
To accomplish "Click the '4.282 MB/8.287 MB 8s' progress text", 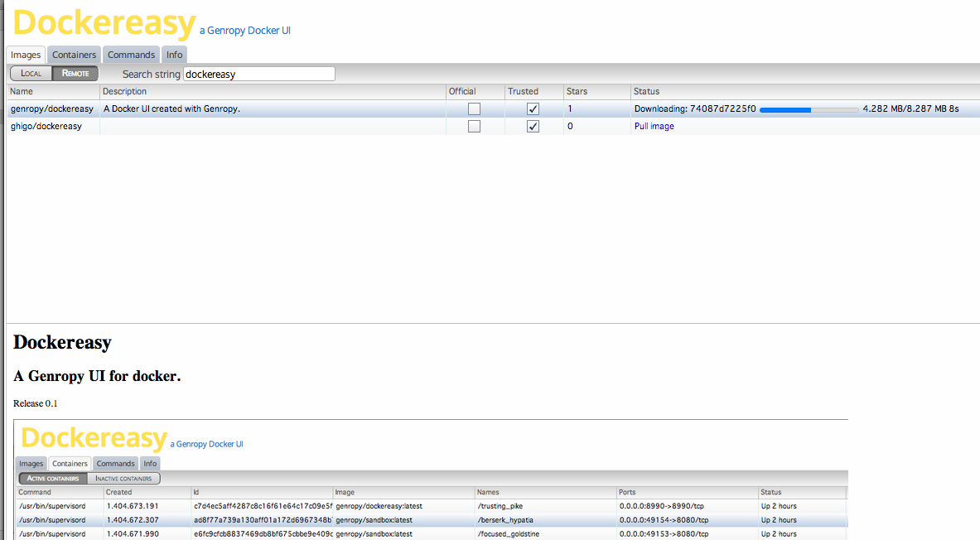I will (910, 108).
